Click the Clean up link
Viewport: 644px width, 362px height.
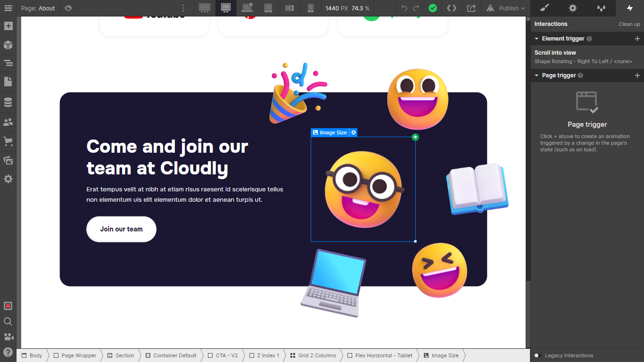tap(629, 24)
